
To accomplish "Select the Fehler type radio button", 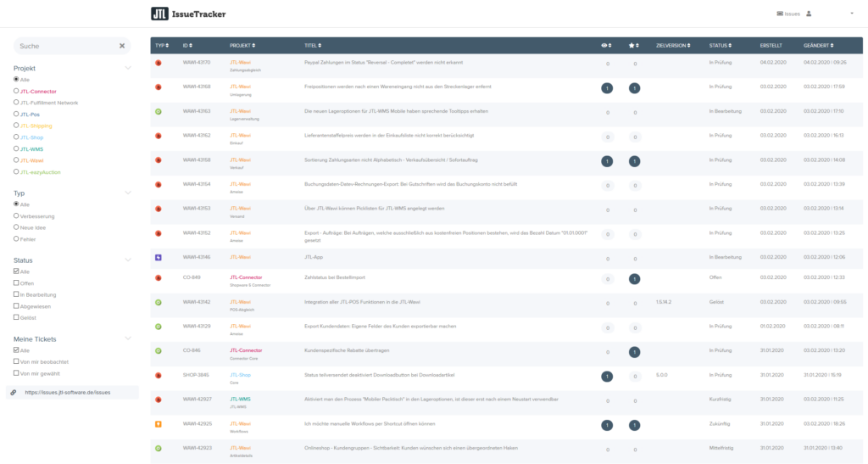I will point(16,239).
